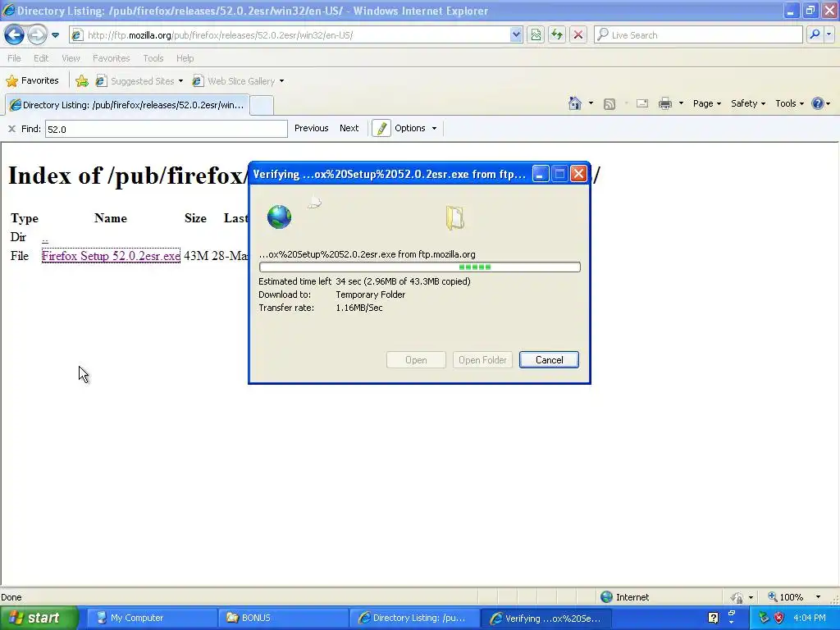This screenshot has width=840, height=630.
Task: Expand the zoom level dropdown arrow
Action: [818, 597]
